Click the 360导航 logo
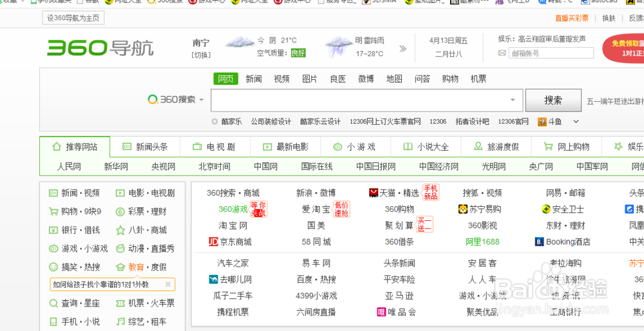644x331 pixels. tap(100, 48)
